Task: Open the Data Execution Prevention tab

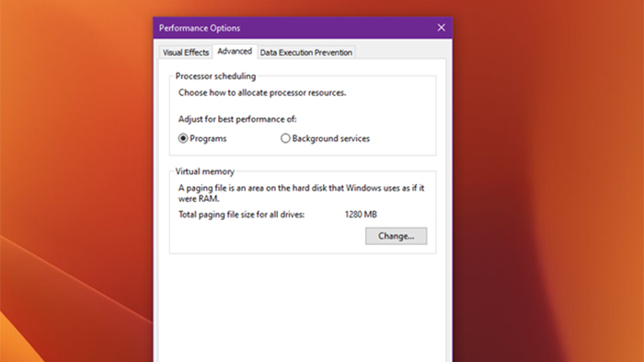Action: coord(306,53)
